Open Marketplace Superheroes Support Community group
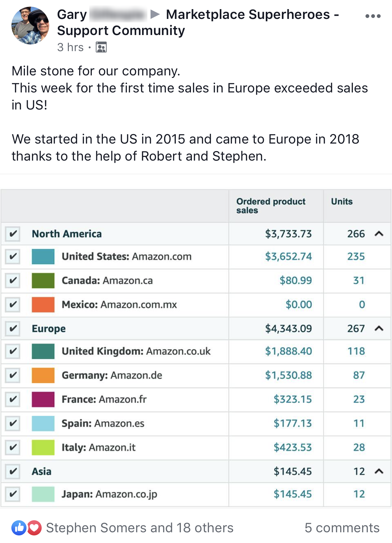The width and height of the screenshot is (392, 543). 252,15
